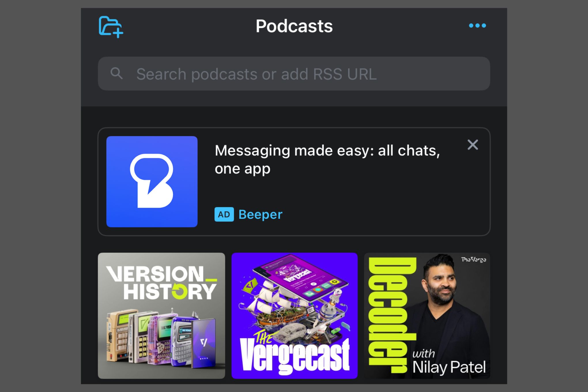Open the Beeper advertiser link
Screen dimensions: 588x392
[260, 214]
